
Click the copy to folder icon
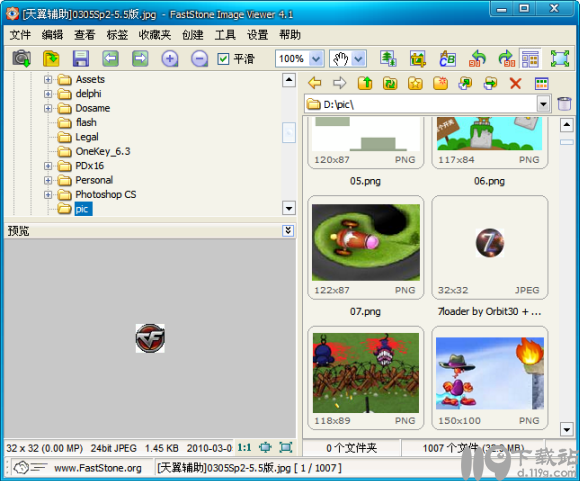pyautogui.click(x=465, y=83)
